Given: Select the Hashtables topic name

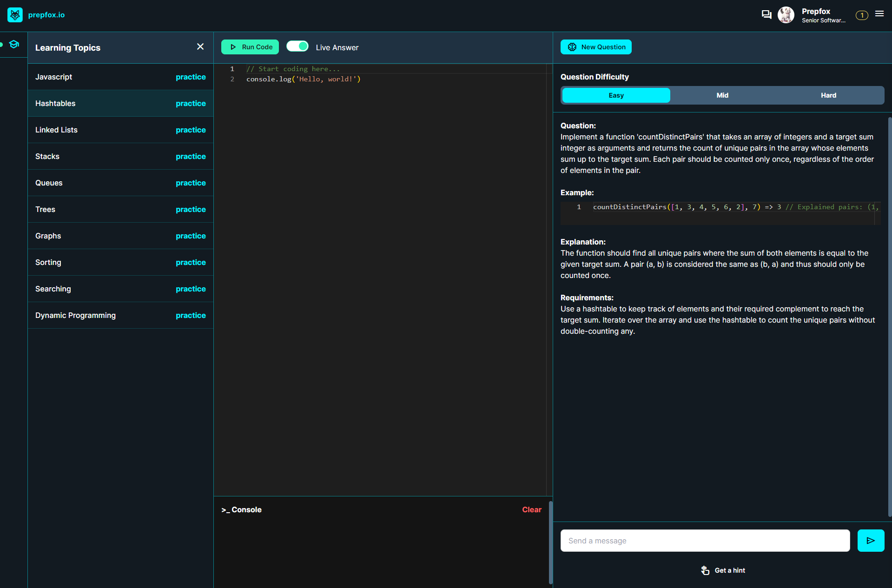Looking at the screenshot, I should [x=55, y=104].
